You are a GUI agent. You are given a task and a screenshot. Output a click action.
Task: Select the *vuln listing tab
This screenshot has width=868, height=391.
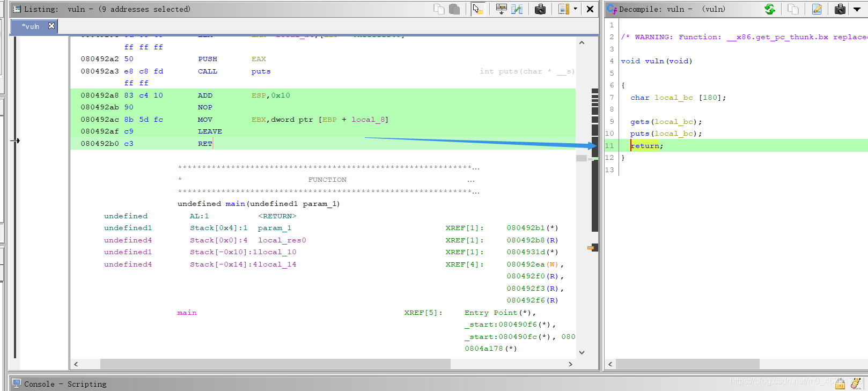[x=31, y=26]
